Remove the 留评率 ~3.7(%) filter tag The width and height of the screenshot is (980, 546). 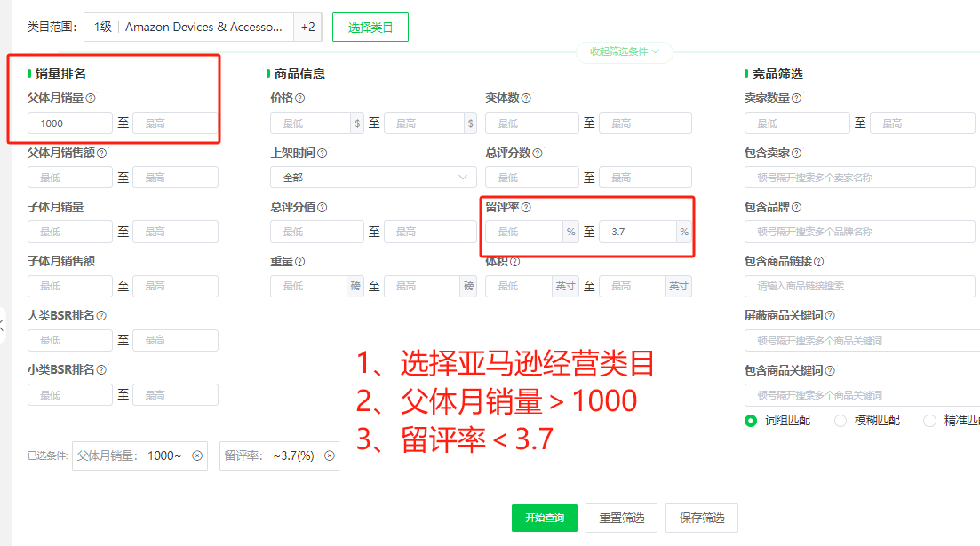[x=329, y=455]
